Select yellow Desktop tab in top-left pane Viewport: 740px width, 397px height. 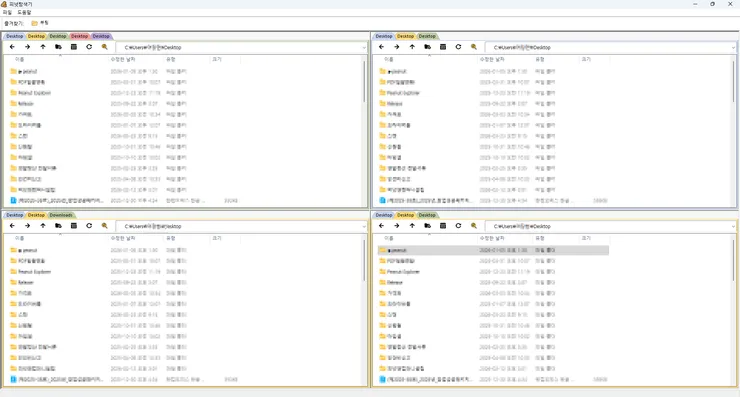[x=36, y=36]
